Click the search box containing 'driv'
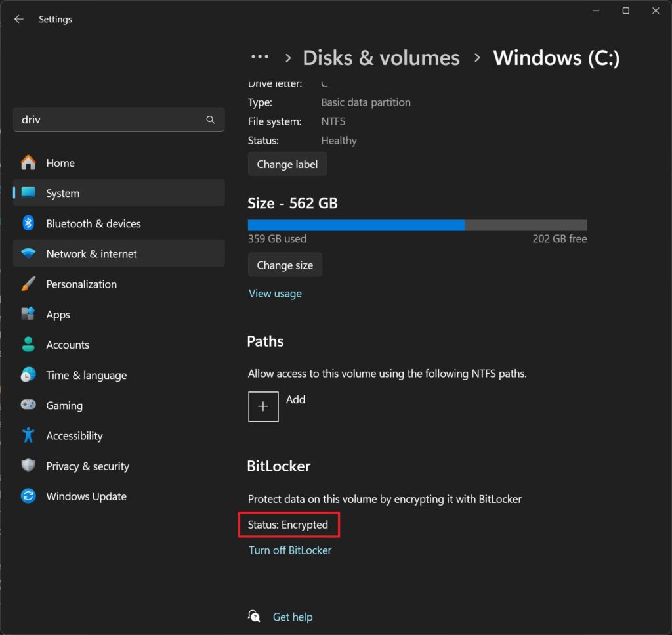Image resolution: width=672 pixels, height=635 pixels. pos(118,120)
